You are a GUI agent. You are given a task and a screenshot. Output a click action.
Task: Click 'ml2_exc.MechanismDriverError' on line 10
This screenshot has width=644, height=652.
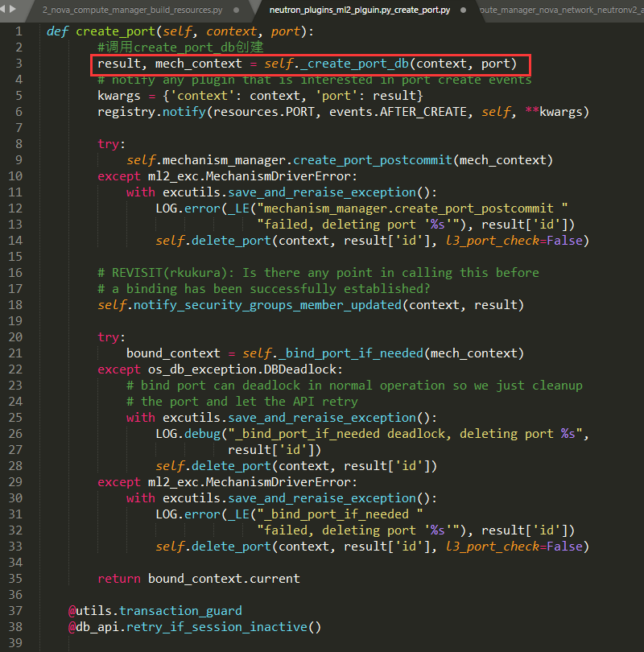(x=250, y=176)
